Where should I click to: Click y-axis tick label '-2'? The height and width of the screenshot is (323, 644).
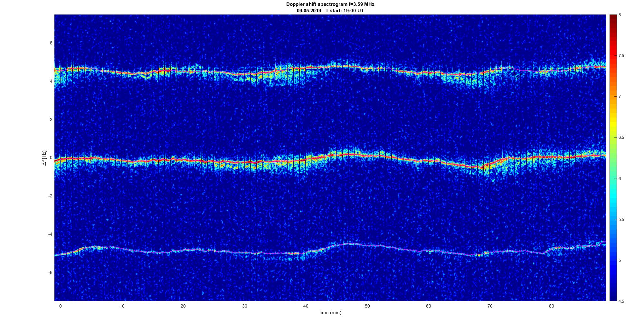click(50, 196)
